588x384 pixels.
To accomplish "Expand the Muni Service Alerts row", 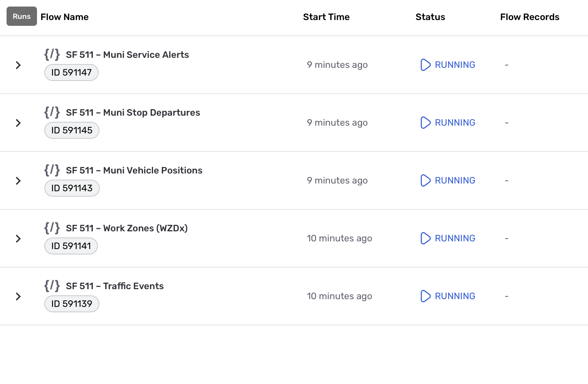I will pos(18,65).
